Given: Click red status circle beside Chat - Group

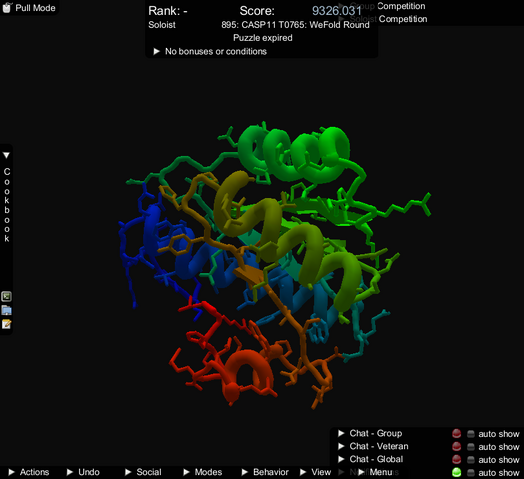Looking at the screenshot, I should click(456, 434).
